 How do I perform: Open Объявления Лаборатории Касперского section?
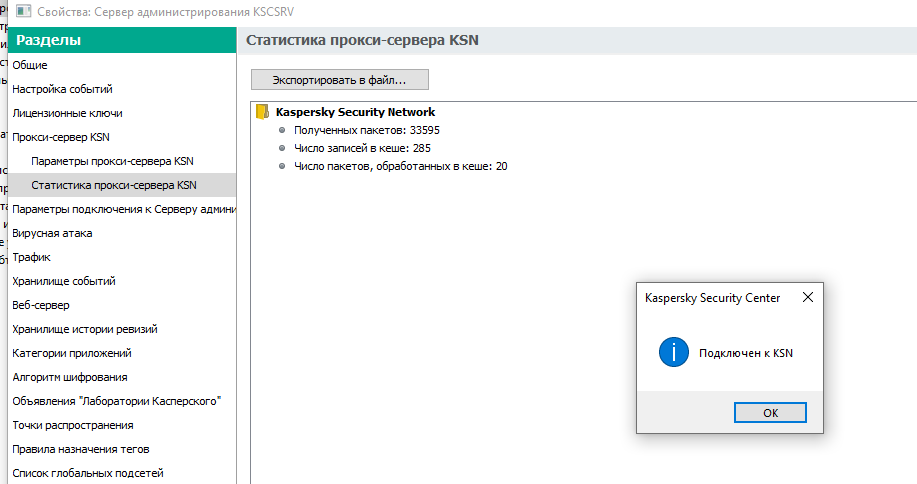[122, 400]
